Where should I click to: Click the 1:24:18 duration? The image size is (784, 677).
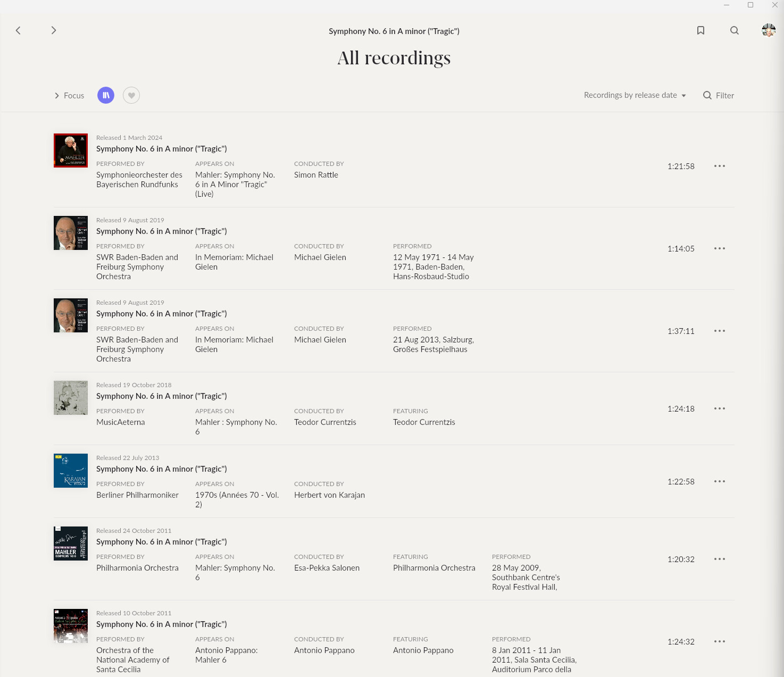click(681, 409)
